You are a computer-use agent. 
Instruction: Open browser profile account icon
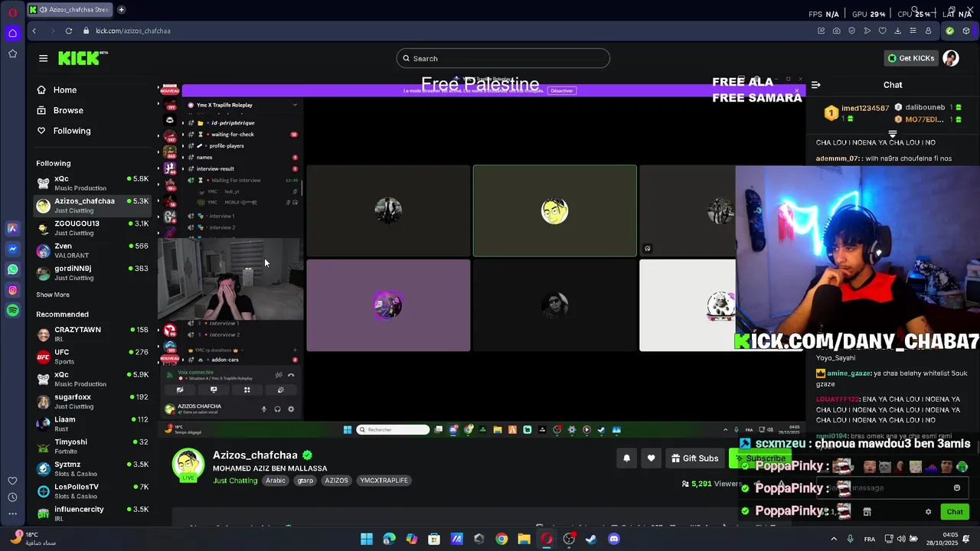pos(928,31)
